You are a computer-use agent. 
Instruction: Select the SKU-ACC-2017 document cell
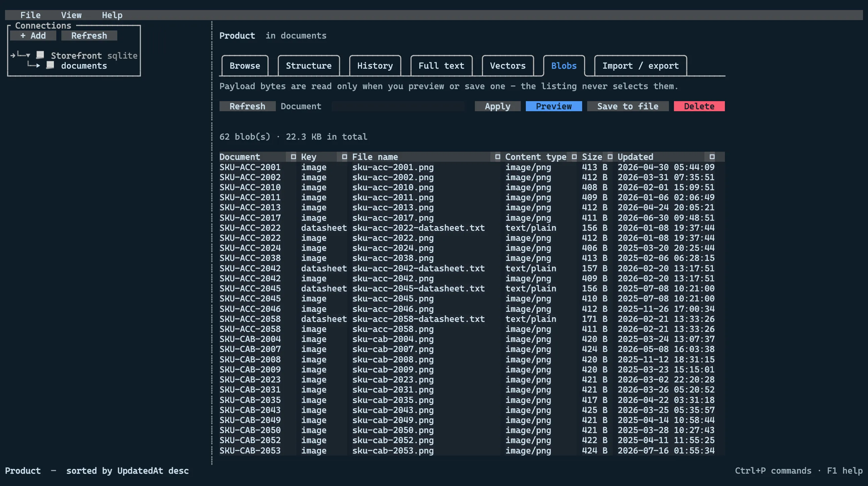pyautogui.click(x=250, y=218)
